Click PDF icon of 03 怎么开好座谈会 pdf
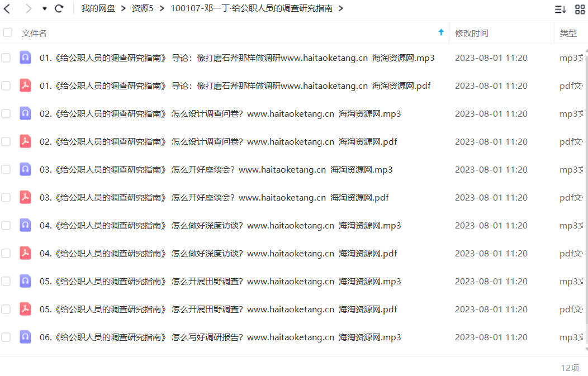Viewport: 588px width, 376px height. [25, 197]
